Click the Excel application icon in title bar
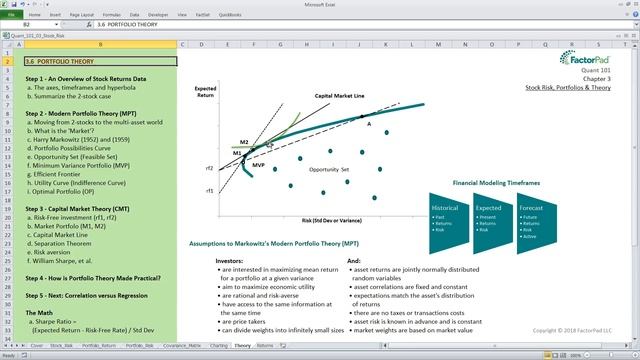Screen dimensions: 640x360 pos(4,4)
